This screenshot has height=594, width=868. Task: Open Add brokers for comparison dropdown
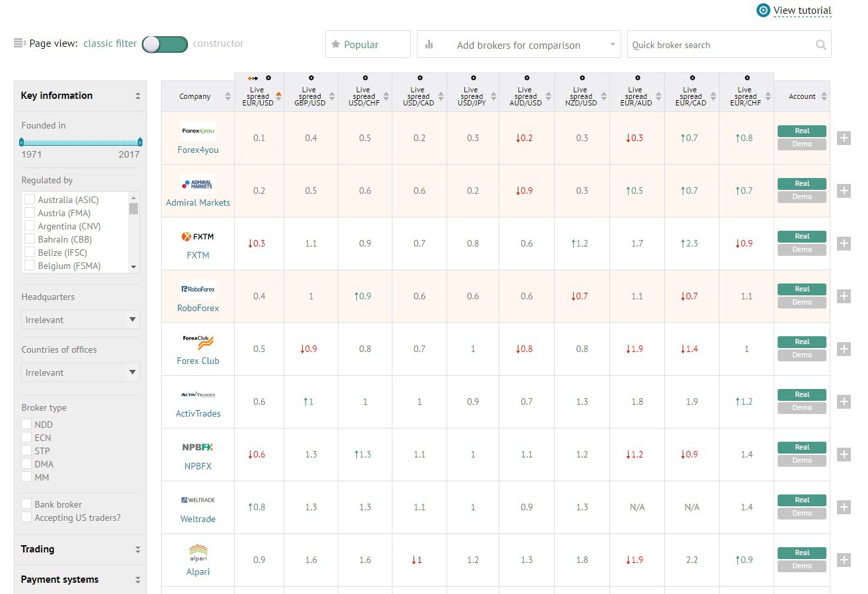pos(519,45)
